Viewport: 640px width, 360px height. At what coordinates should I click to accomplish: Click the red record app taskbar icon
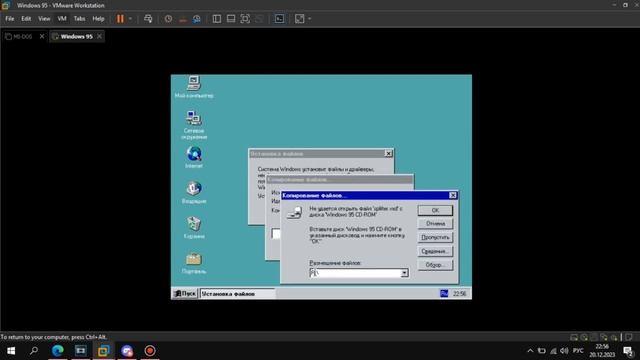(x=150, y=351)
